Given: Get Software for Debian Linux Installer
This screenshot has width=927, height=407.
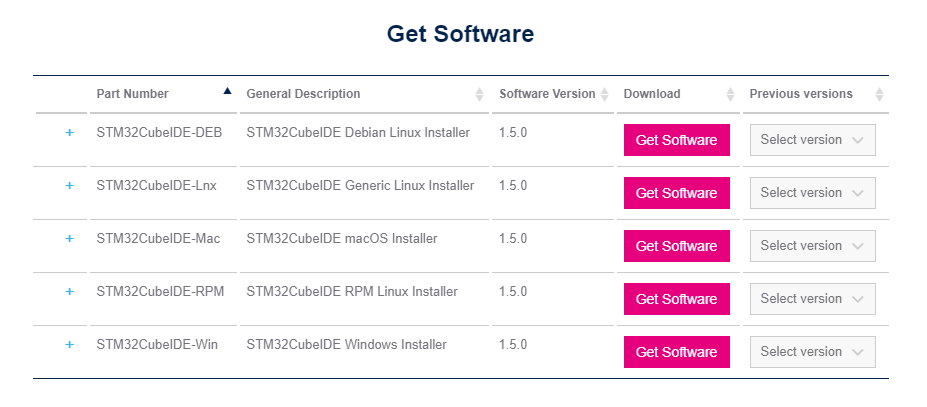Looking at the screenshot, I should click(676, 140).
